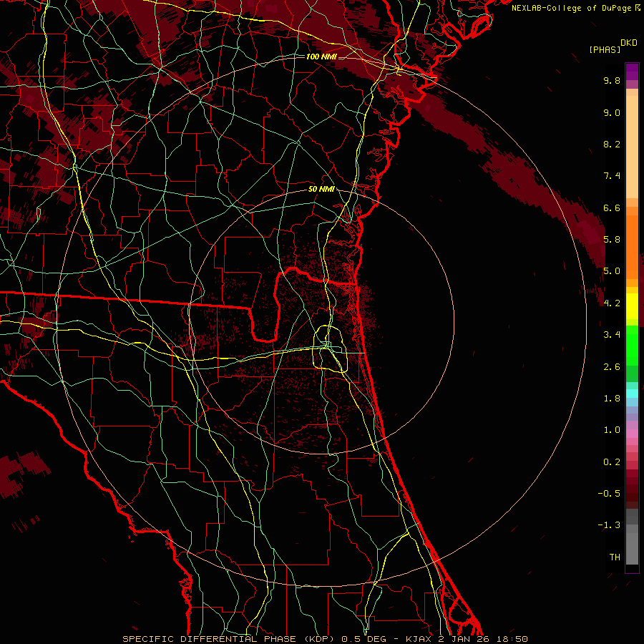Click the -1.3 scale value
The width and height of the screenshot is (644, 644).
point(609,525)
